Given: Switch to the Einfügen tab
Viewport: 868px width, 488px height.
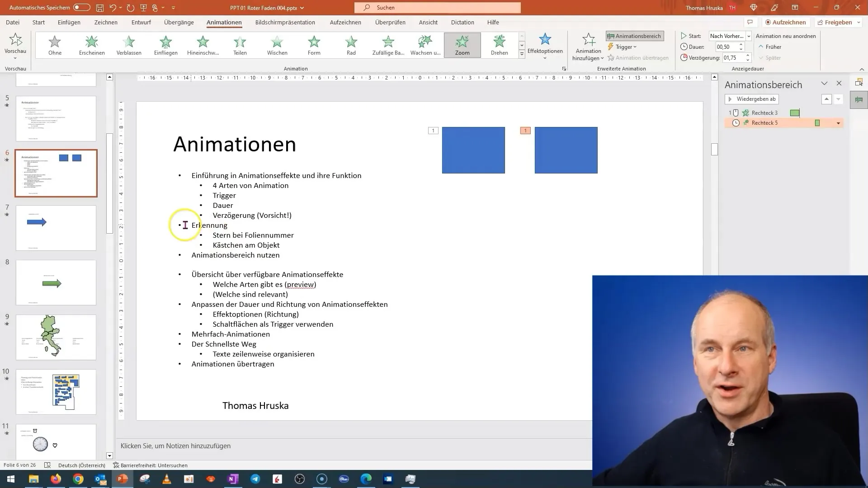Looking at the screenshot, I should [x=69, y=22].
